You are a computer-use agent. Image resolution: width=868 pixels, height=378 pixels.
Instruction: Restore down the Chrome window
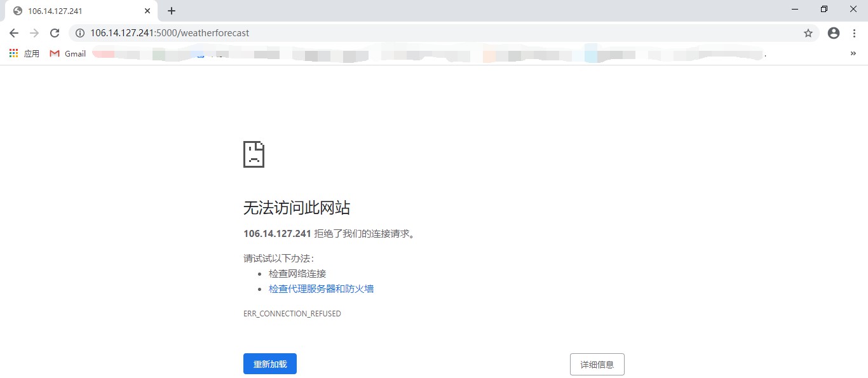point(824,9)
